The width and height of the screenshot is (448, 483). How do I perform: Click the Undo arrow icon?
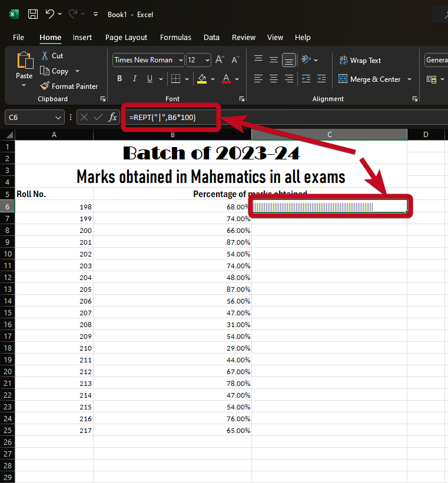49,14
